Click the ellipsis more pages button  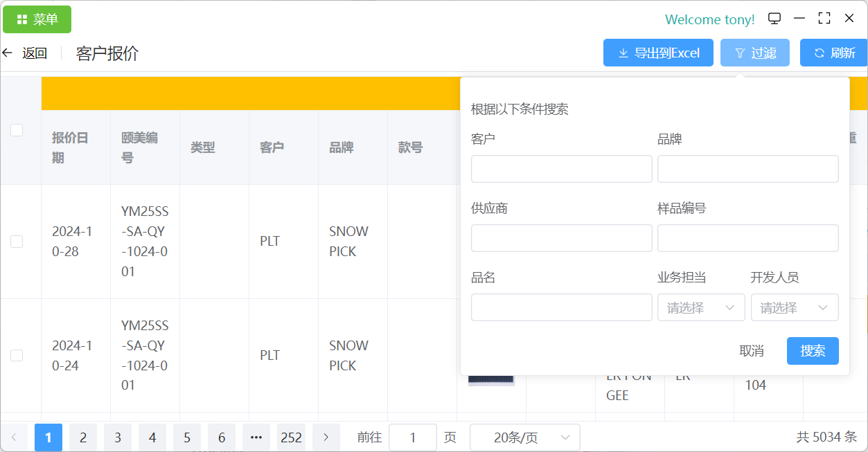click(256, 437)
